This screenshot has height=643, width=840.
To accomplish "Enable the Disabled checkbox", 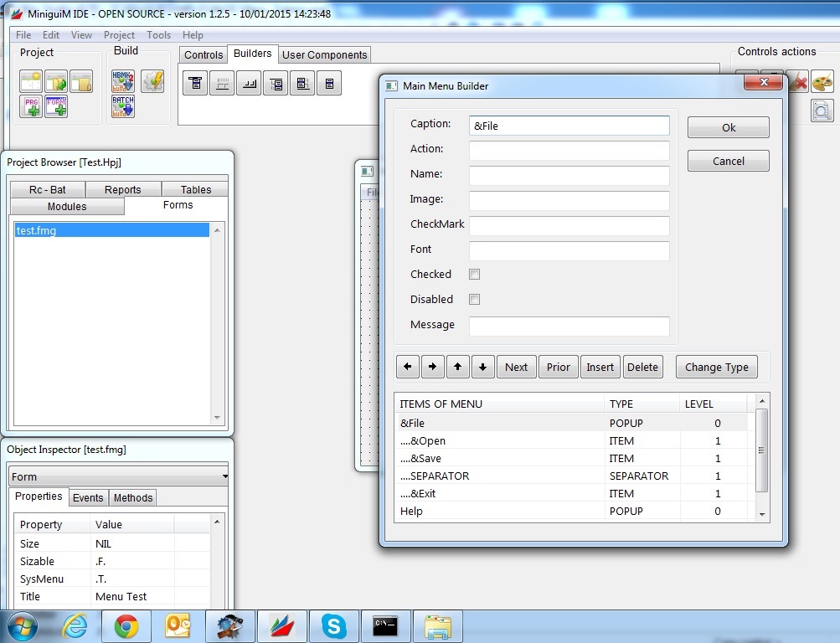I will click(475, 300).
